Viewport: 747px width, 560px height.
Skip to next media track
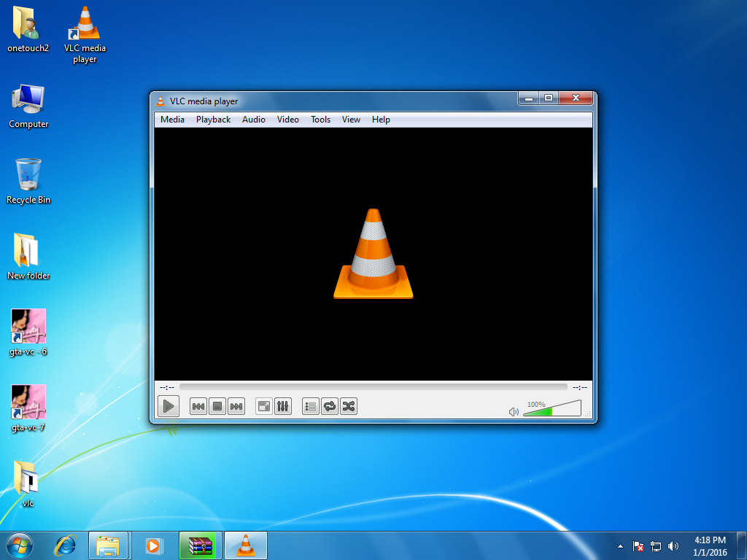coord(236,406)
